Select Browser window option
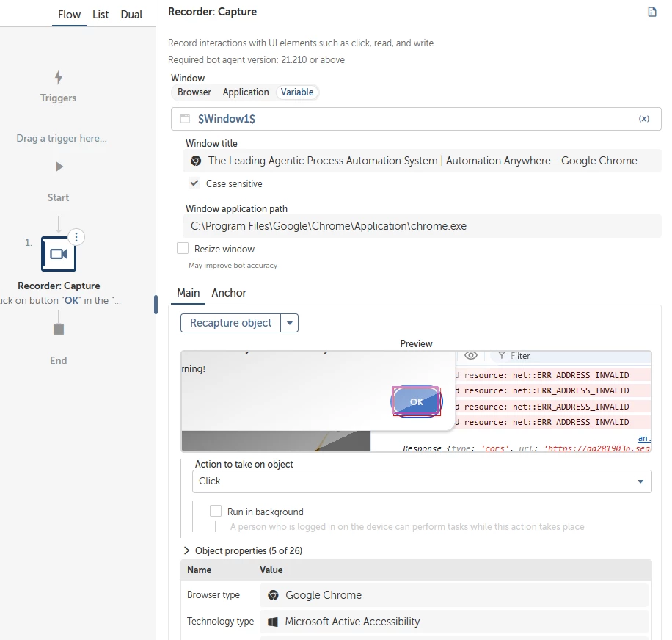Screen dimensions: 672x640 pyautogui.click(x=194, y=92)
